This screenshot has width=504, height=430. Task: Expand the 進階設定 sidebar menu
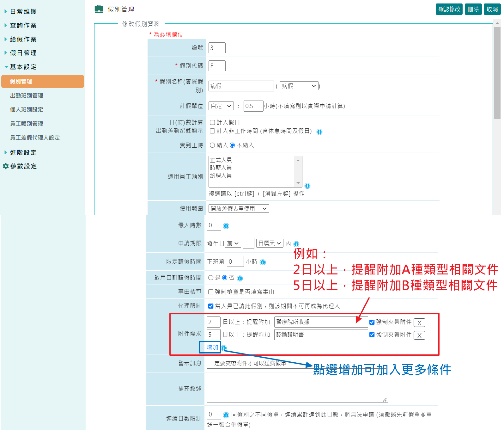(23, 152)
